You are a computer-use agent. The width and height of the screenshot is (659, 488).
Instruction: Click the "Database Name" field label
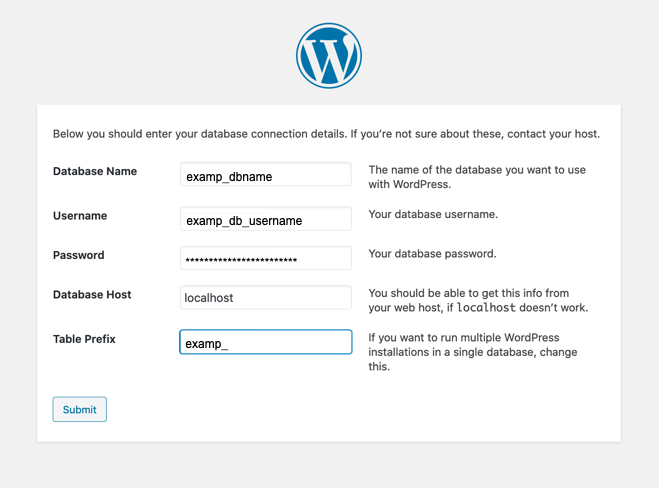[x=95, y=171]
